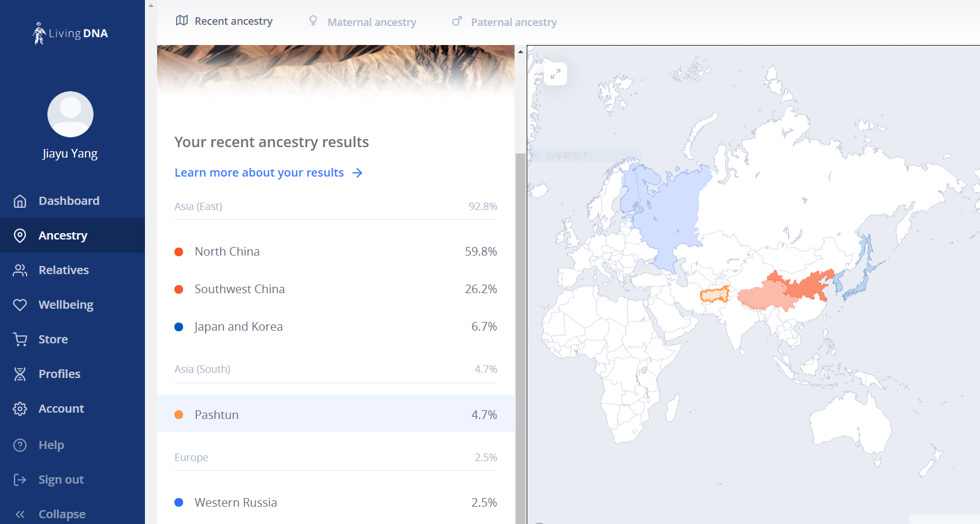Open the Store cart icon
Screen dimensions: 980x524
(x=20, y=339)
